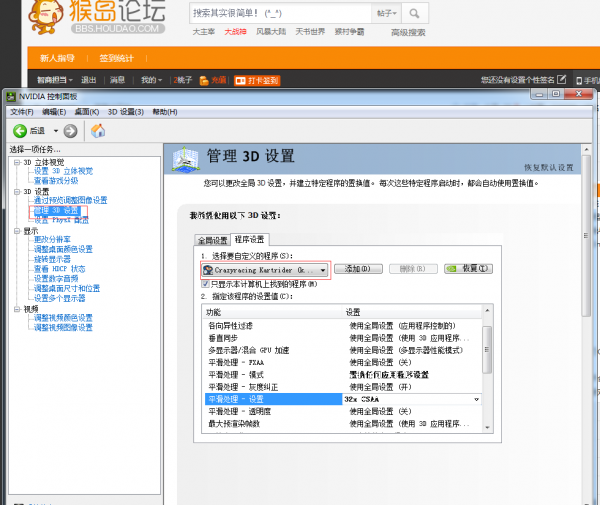Toggle 只显示本计算机上找到的程序 checkbox

[x=205, y=284]
